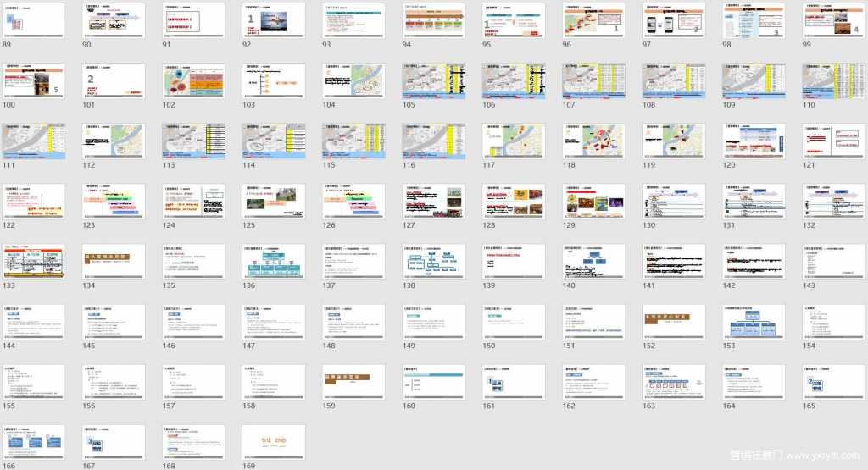Image resolution: width=868 pixels, height=470 pixels.
Task: Select slide 101 with the large number 2
Action: coord(114,80)
